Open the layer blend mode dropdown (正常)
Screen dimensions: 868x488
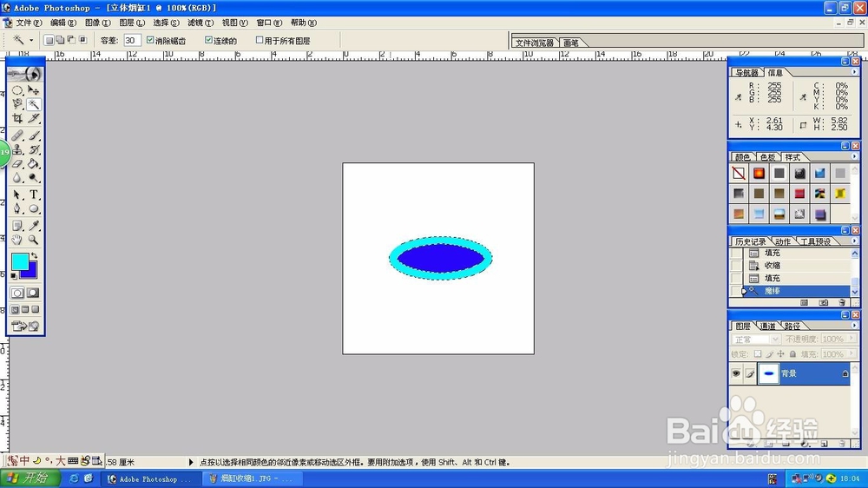[756, 339]
